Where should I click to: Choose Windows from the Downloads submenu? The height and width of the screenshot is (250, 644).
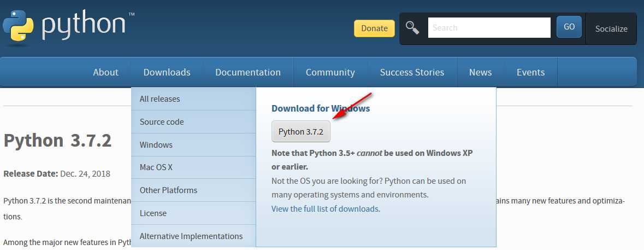coord(156,145)
